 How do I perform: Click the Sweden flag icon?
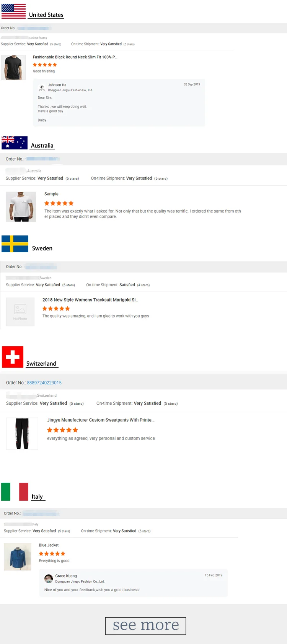tap(15, 244)
